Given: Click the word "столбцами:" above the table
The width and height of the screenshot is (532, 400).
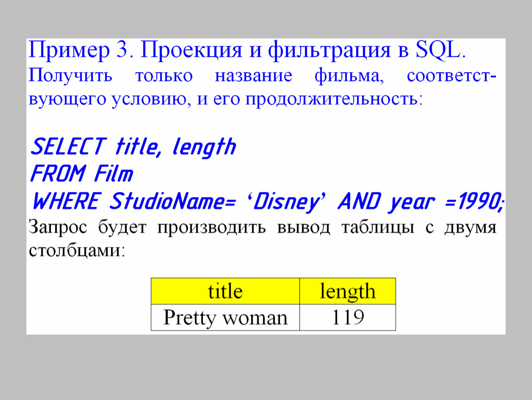Looking at the screenshot, I should tap(76, 251).
